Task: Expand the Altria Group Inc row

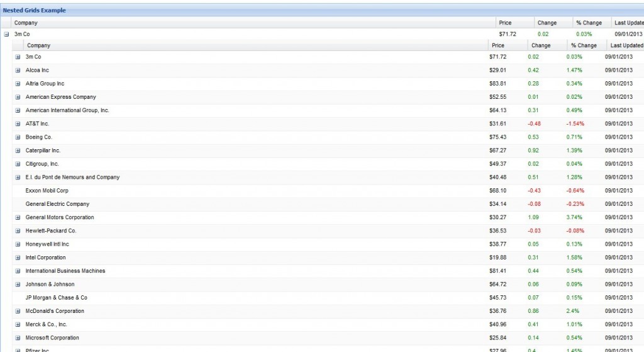Action: [x=18, y=84]
